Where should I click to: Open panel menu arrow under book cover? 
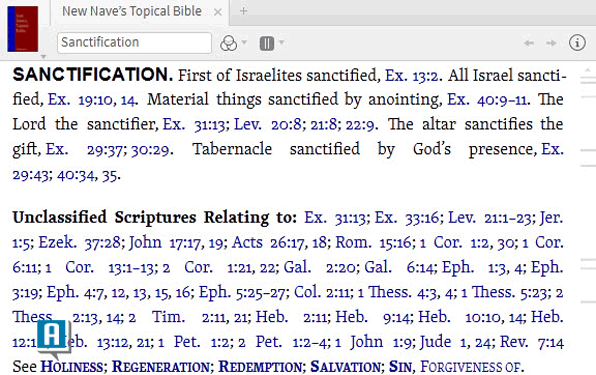[x=43, y=57]
